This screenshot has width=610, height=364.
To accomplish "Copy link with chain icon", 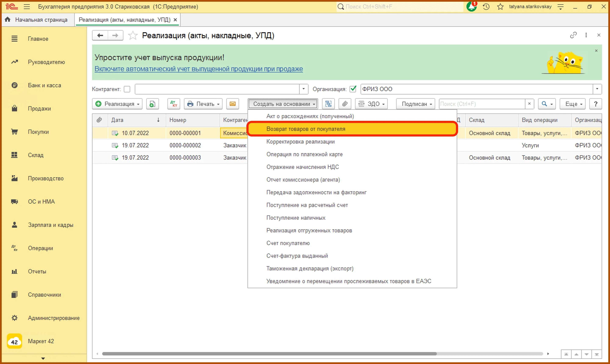I will coord(573,35).
